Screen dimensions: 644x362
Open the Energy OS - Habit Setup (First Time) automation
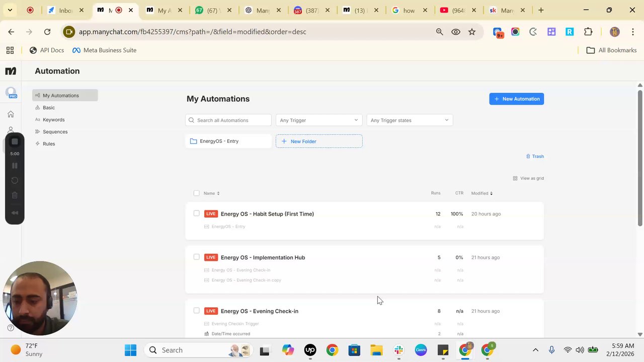click(x=267, y=214)
